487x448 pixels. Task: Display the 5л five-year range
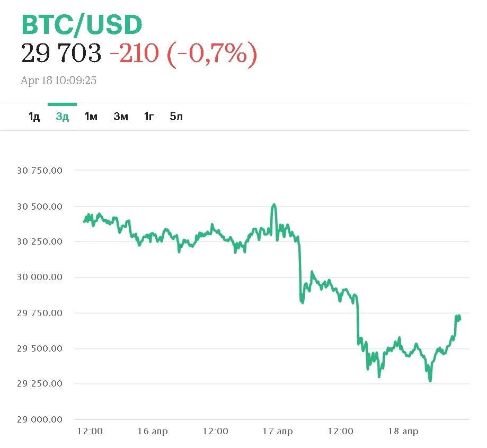pos(176,117)
